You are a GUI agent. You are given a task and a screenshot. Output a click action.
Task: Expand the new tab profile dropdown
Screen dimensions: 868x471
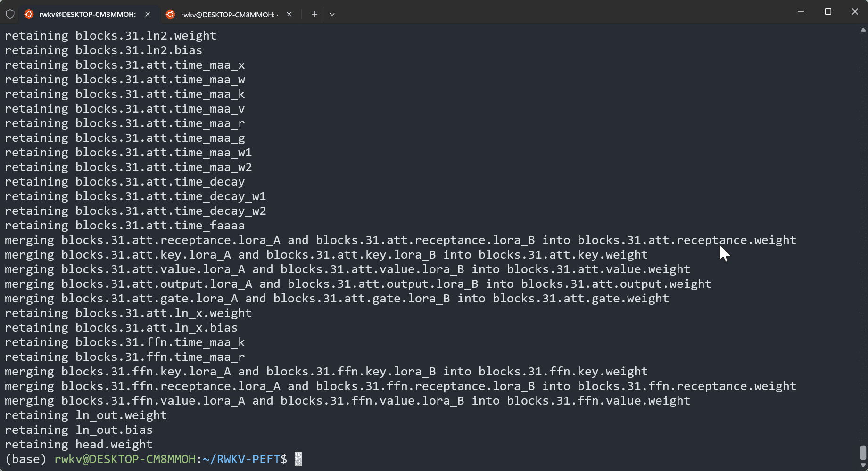click(x=332, y=14)
